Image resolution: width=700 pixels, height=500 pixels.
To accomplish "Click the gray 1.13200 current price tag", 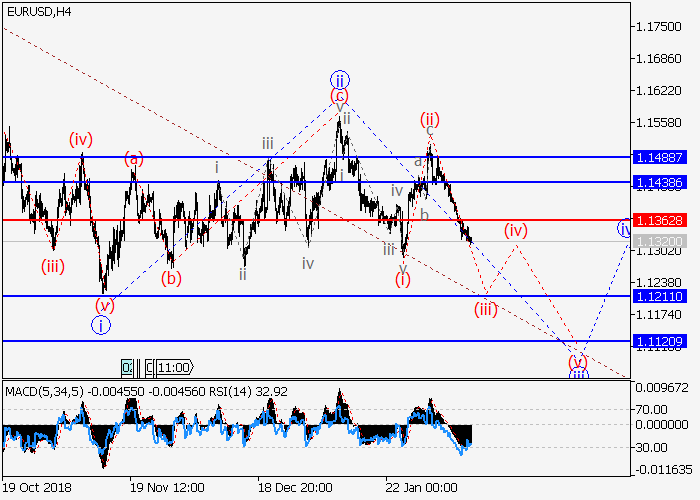I will point(659,242).
